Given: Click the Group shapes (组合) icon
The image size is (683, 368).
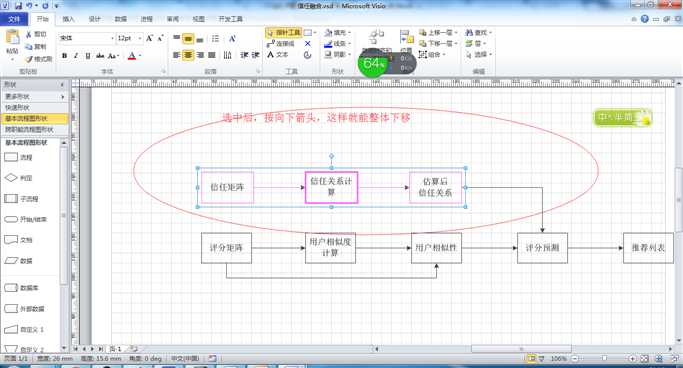Looking at the screenshot, I should point(422,54).
